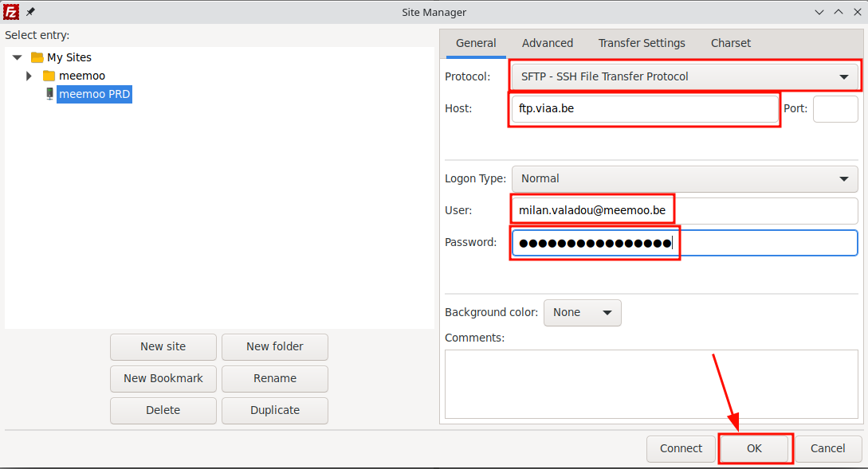Open the Logon Type dropdown
Image resolution: width=868 pixels, height=469 pixels.
685,178
